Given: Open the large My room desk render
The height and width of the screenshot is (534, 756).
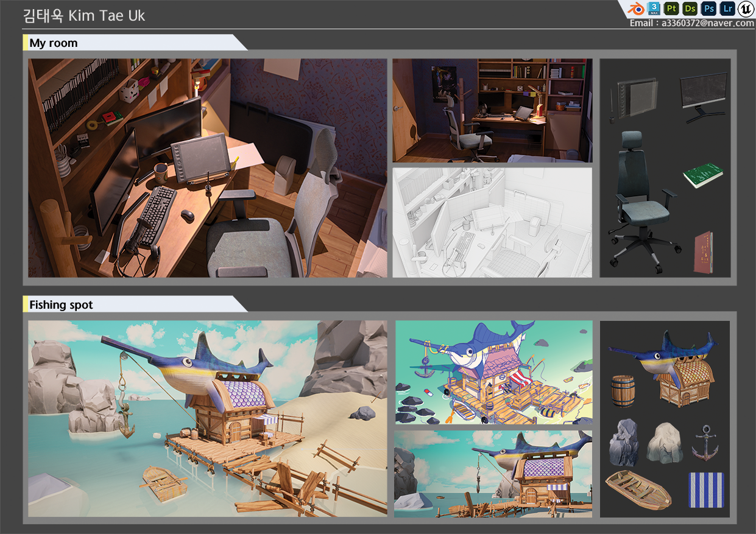Looking at the screenshot, I should coord(207,168).
